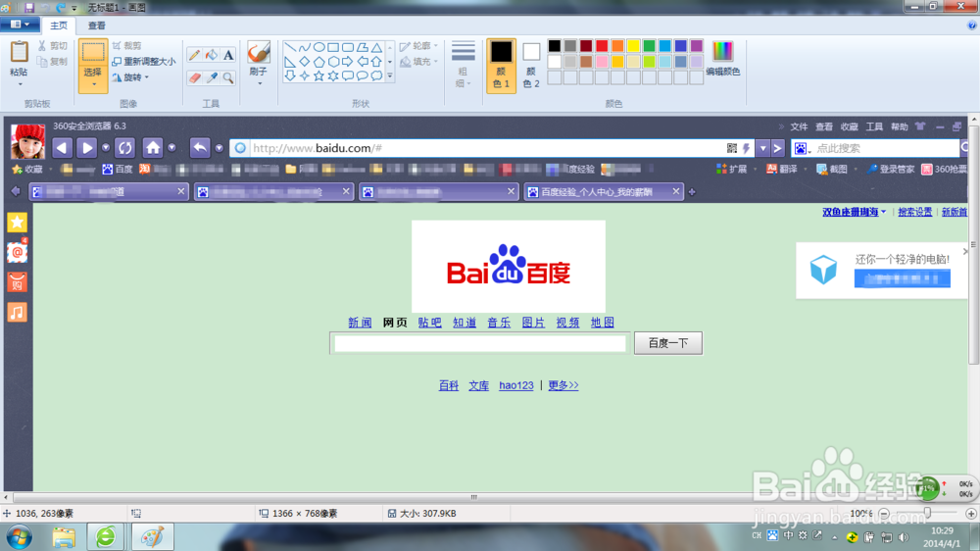Choose the Oval shape
This screenshot has width=980, height=551.
pyautogui.click(x=318, y=47)
